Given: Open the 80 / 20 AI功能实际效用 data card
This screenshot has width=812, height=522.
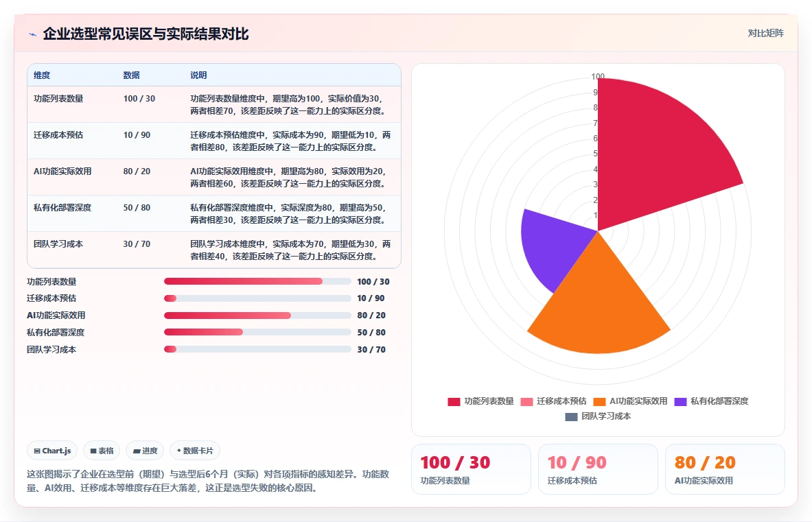Looking at the screenshot, I should point(725,469).
